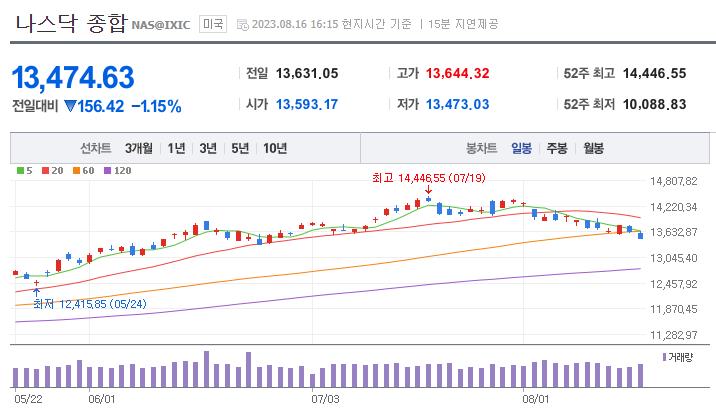Click the NAS@IXIC ticker code

pos(161,25)
